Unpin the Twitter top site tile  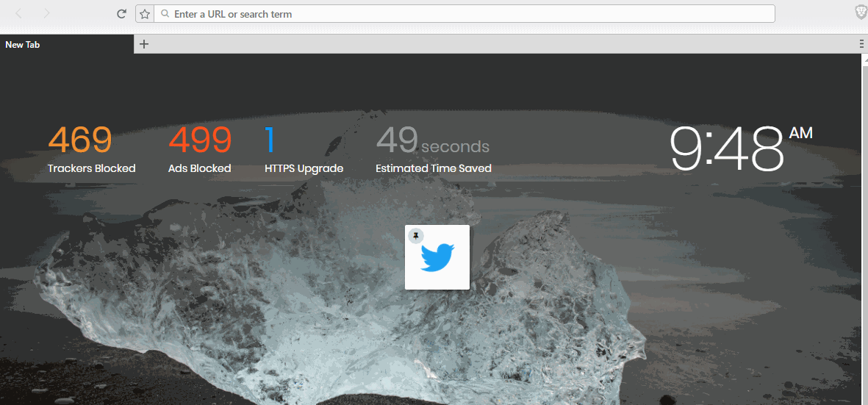click(416, 236)
